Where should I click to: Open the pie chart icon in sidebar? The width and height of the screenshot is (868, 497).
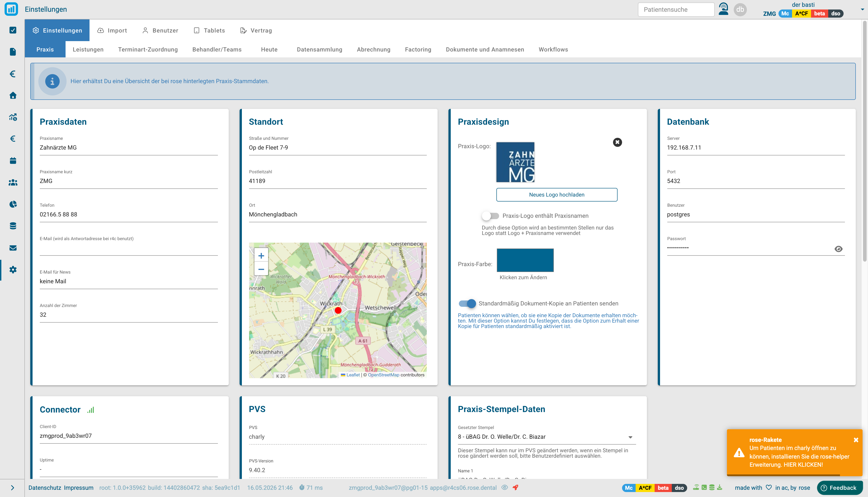click(x=13, y=204)
